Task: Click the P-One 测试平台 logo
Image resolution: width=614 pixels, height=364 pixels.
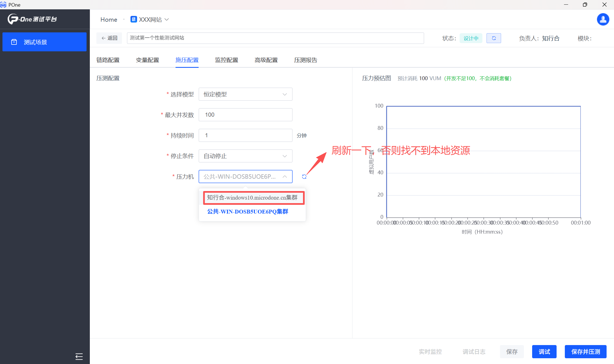Action: 32,19
